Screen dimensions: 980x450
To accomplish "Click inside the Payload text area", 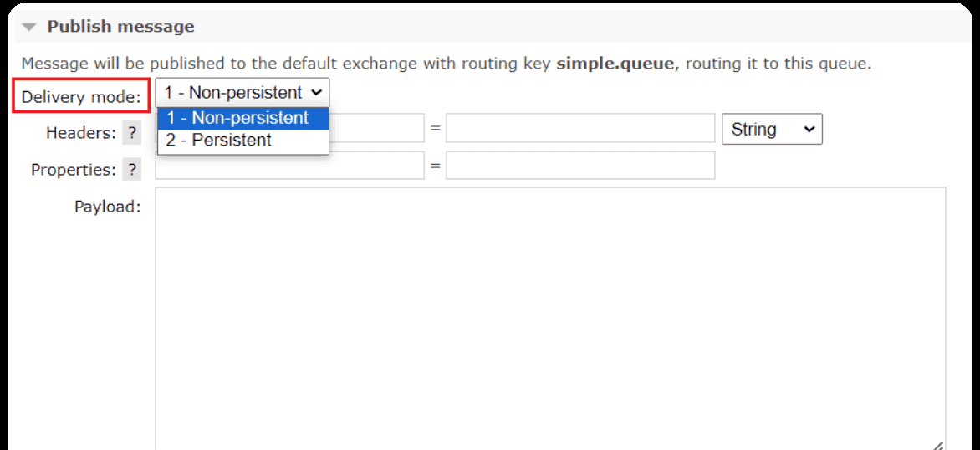I will click(549, 318).
